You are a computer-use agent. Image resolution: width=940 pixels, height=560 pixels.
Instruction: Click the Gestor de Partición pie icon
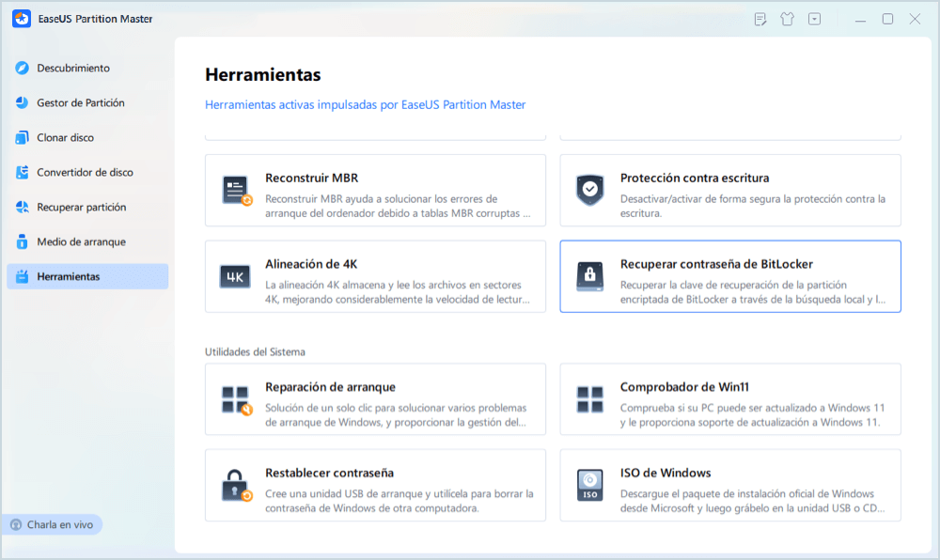coord(23,102)
